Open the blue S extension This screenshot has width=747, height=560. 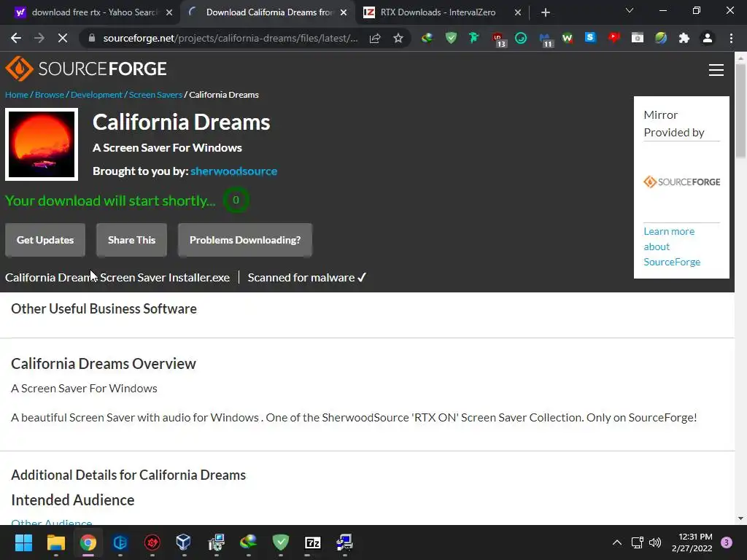590,37
